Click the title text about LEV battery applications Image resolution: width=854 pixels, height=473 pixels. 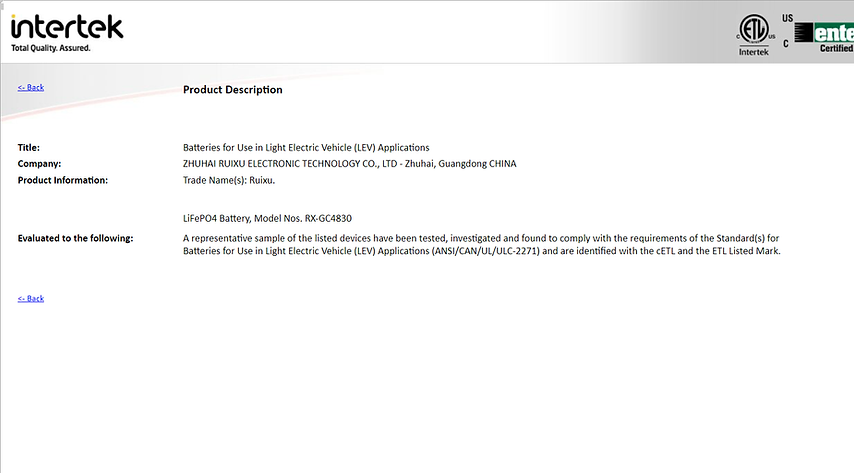click(x=306, y=148)
